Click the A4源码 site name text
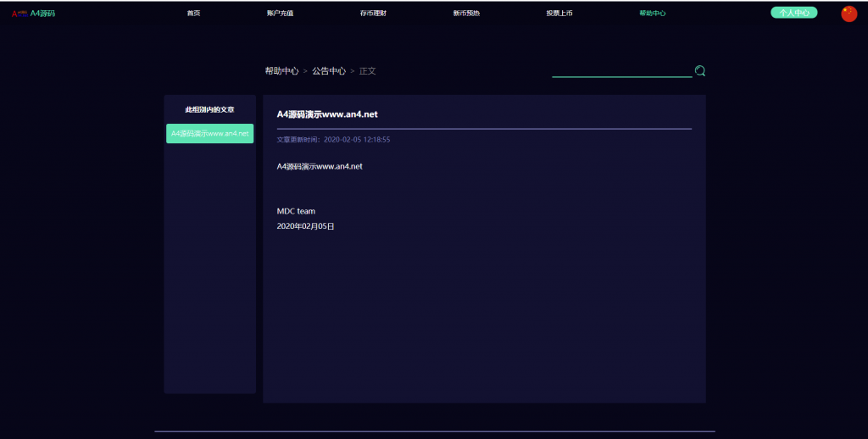The width and height of the screenshot is (868, 439). [x=42, y=14]
